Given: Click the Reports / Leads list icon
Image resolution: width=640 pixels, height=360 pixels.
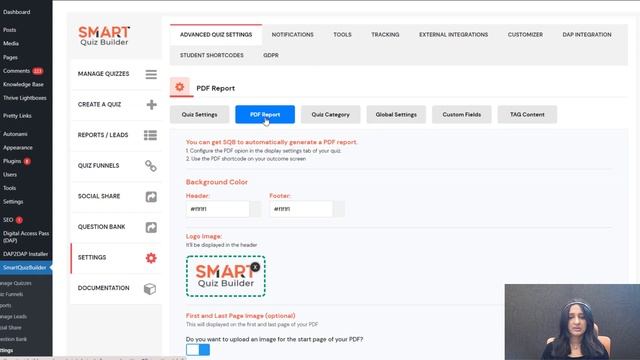Looking at the screenshot, I should point(151,135).
